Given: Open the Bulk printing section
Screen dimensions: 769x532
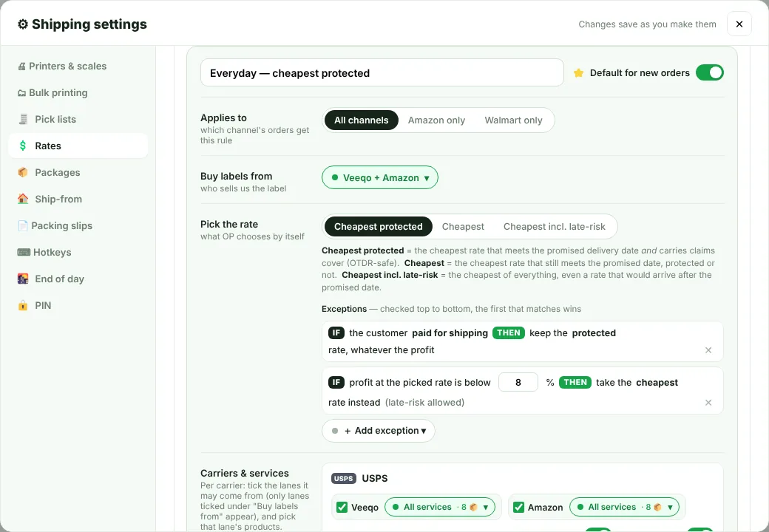Looking at the screenshot, I should pyautogui.click(x=78, y=92).
